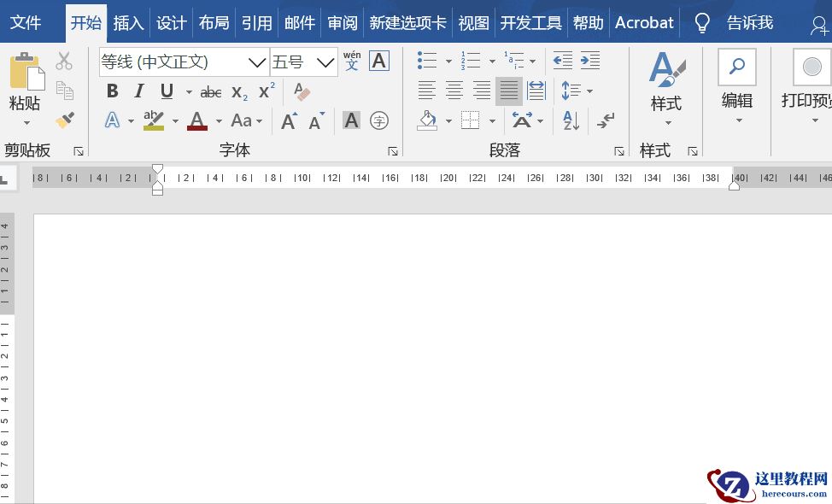This screenshot has width=832, height=504.
Task: Click the Shading paint bucket icon
Action: pos(427,120)
